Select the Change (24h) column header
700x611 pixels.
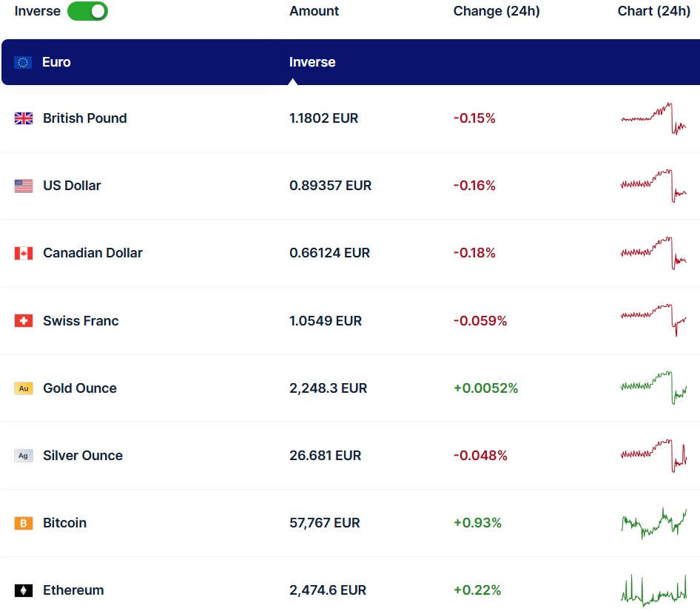[496, 11]
